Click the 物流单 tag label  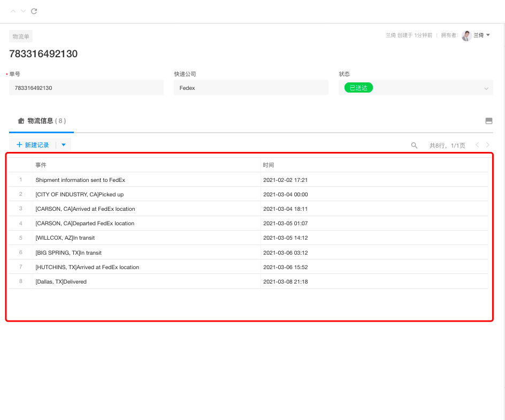21,36
